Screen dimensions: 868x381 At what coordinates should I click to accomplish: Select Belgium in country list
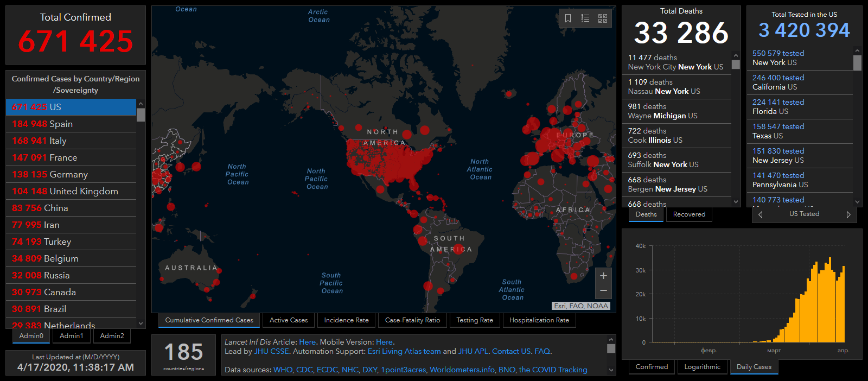click(71, 258)
